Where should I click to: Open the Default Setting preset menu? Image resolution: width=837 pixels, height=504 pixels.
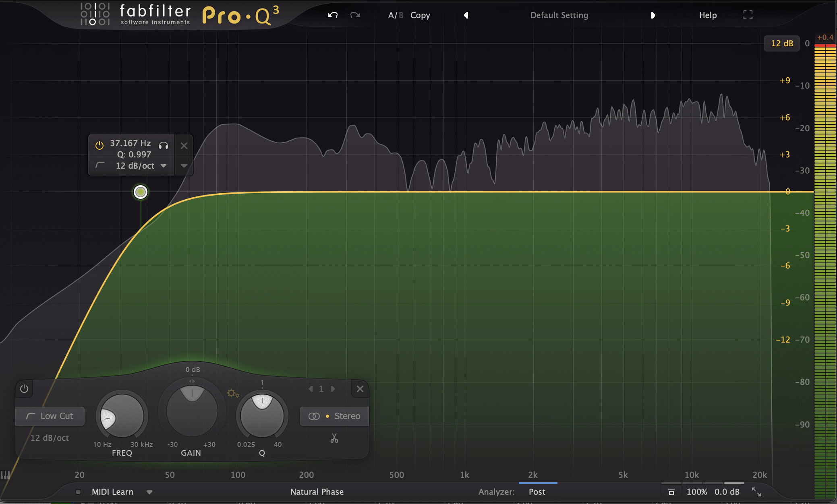(x=559, y=15)
